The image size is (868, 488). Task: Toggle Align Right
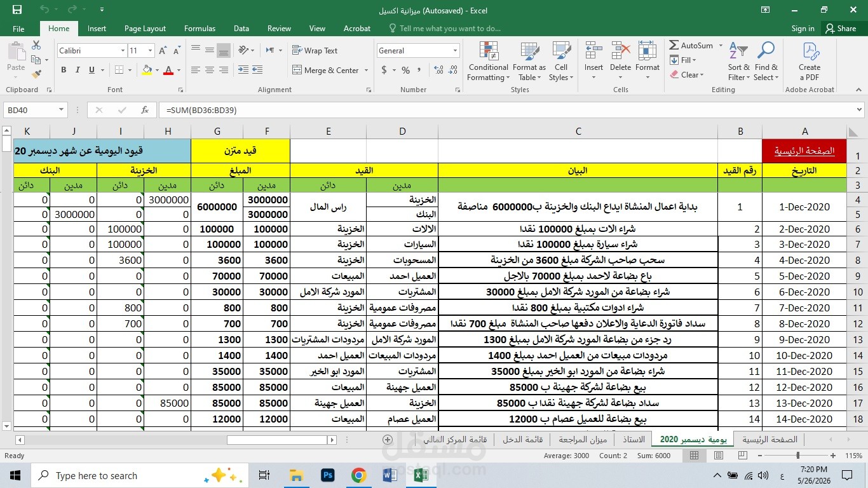tap(223, 71)
